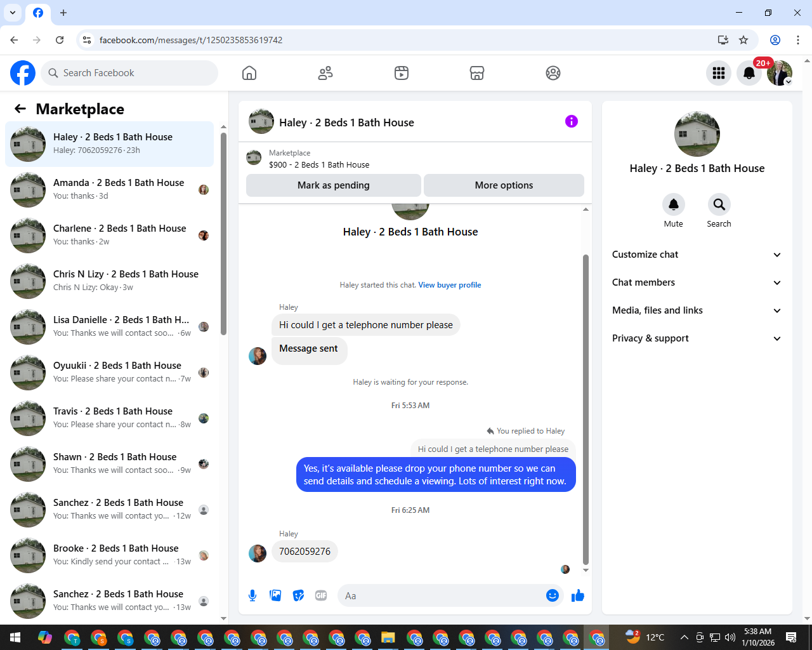
Task: Attach a photo using the image icon
Action: [275, 595]
